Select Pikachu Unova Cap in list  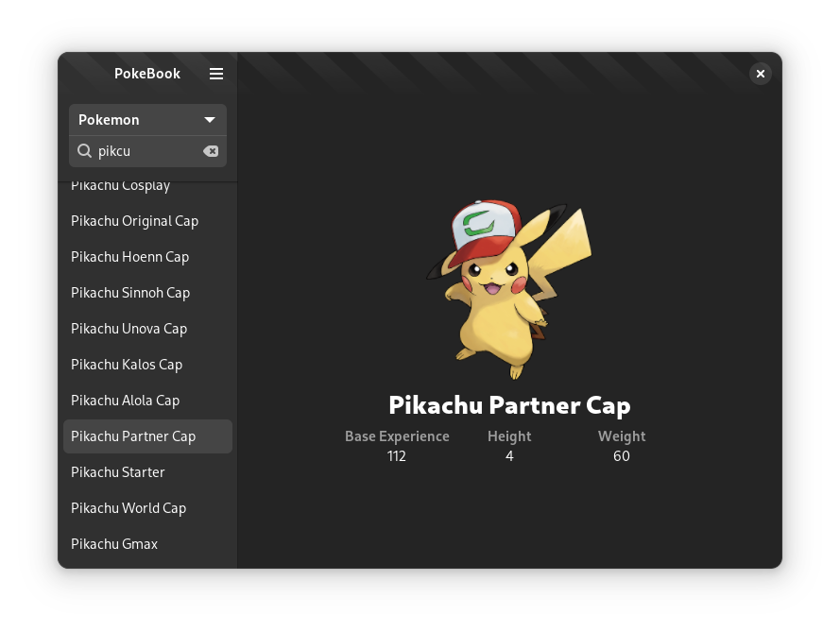(147, 329)
